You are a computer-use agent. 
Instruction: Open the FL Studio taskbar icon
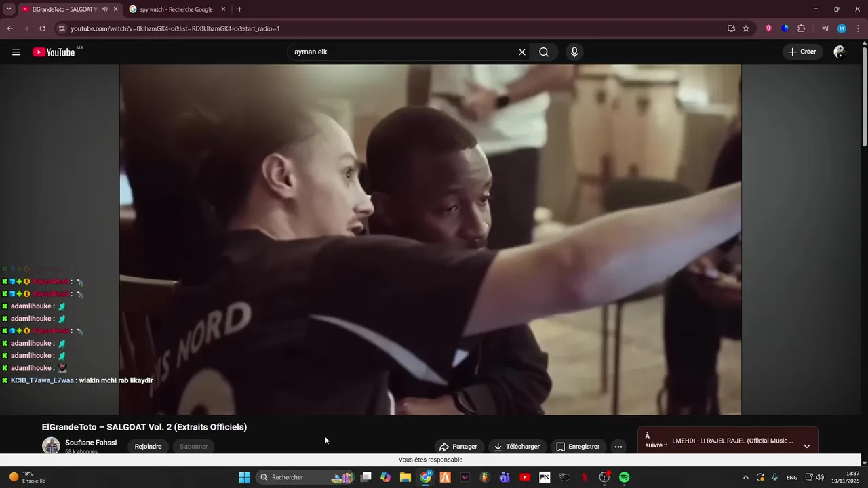click(x=485, y=477)
